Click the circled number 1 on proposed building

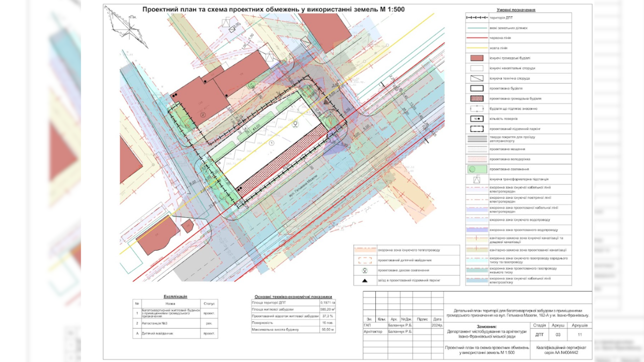click(272, 143)
